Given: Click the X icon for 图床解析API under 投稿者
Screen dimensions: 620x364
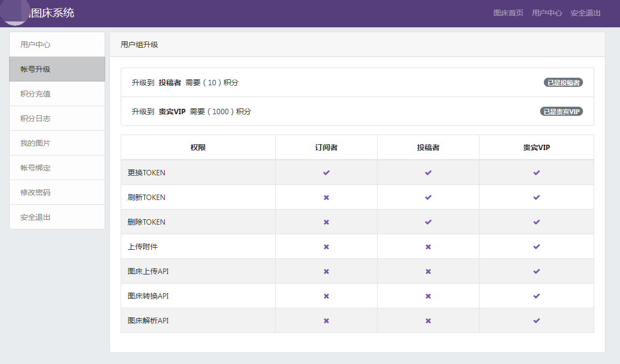Looking at the screenshot, I should pyautogui.click(x=427, y=320).
